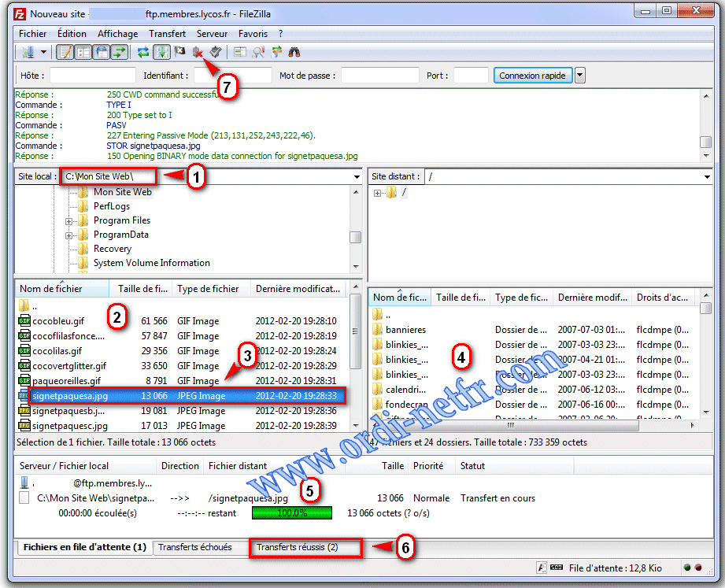Image resolution: width=725 pixels, height=588 pixels.
Task: Click the folder icon for Mon Site Web
Action: coord(83,192)
